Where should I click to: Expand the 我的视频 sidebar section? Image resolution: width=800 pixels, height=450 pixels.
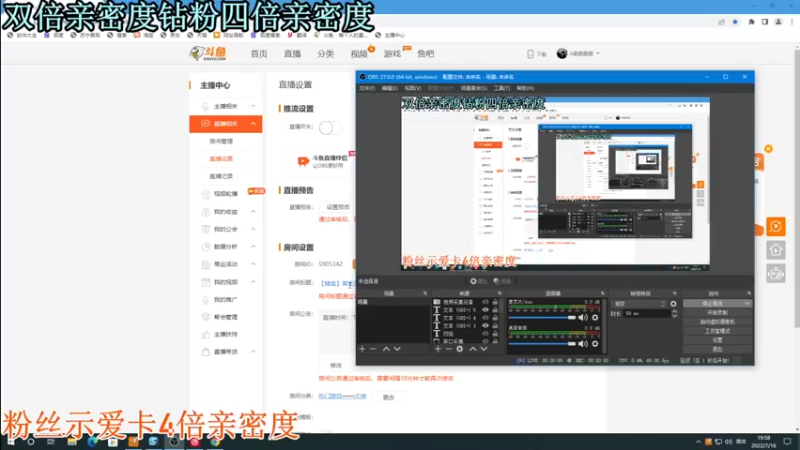point(253,282)
